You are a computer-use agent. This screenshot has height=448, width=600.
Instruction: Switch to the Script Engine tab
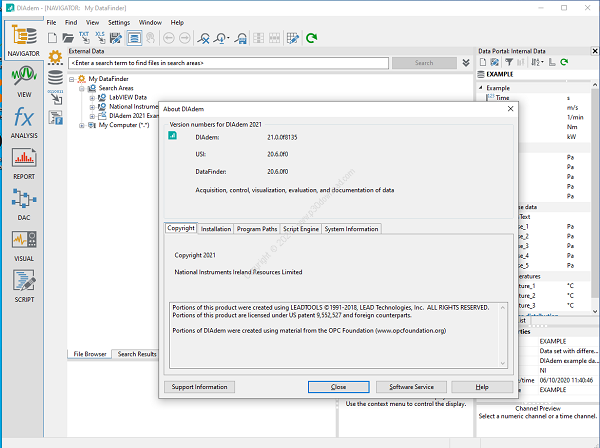(301, 229)
